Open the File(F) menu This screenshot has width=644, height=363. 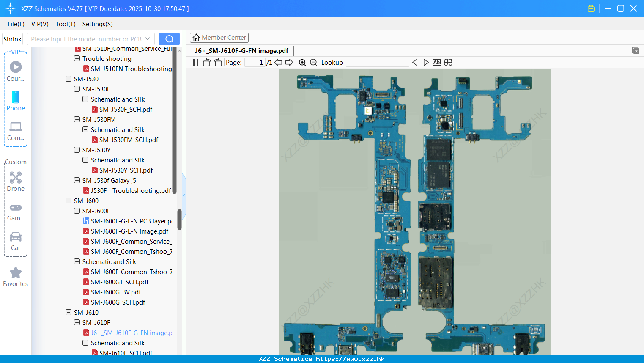click(x=16, y=24)
